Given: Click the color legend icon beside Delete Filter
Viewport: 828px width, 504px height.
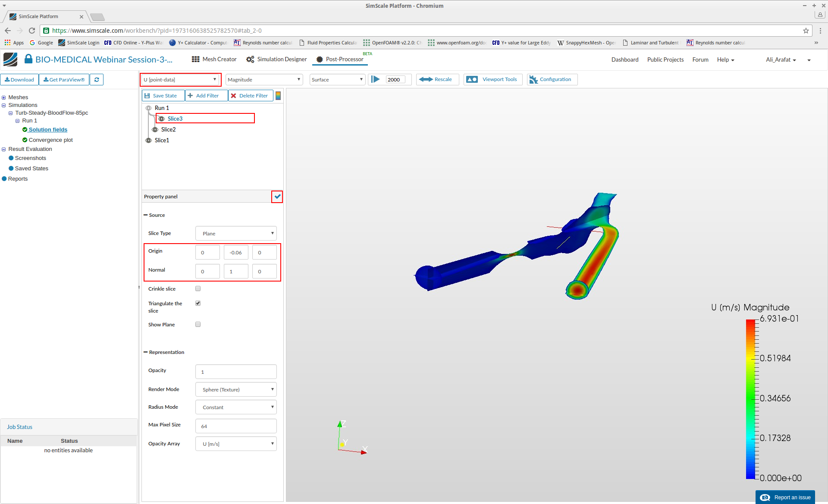Looking at the screenshot, I should pos(278,96).
